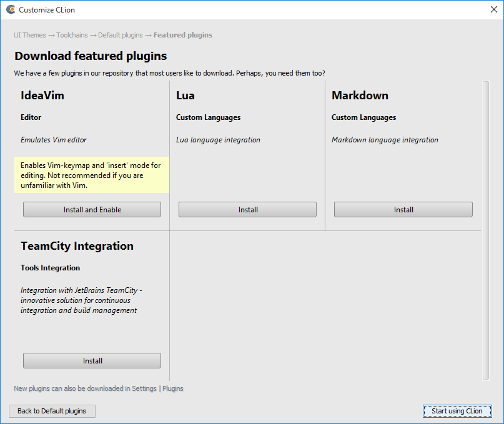
Task: Click the yellow Vim-keymap warning note
Action: tap(91, 175)
